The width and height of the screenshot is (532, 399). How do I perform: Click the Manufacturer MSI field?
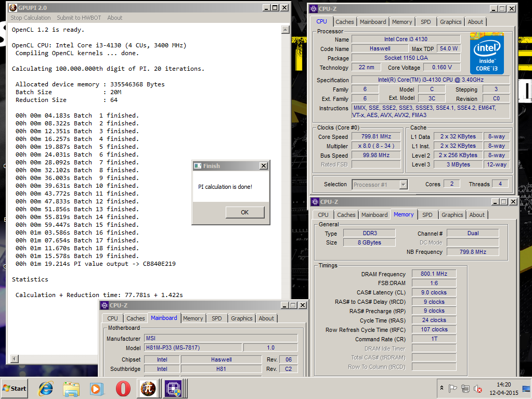221,338
